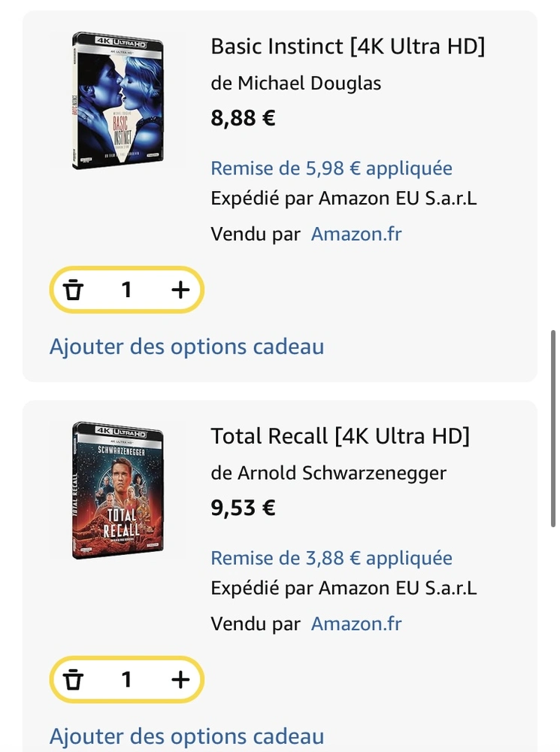560x752 pixels.
Task: Select the quantity number for Basic Instinct
Action: pos(126,290)
